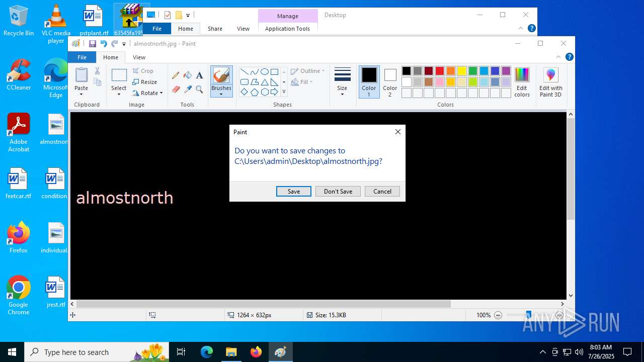Open Recycle Bin on desktop
This screenshot has width=644, height=362.
coord(19,21)
